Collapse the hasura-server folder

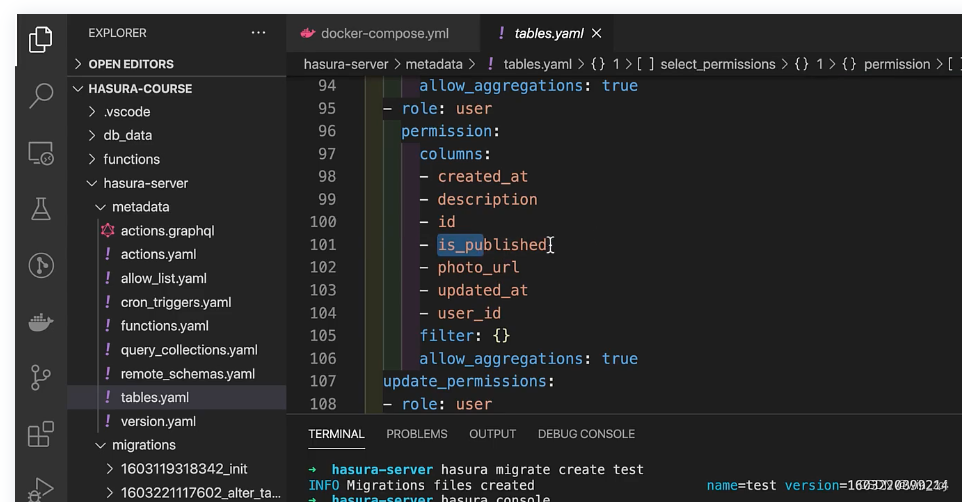pos(145,183)
